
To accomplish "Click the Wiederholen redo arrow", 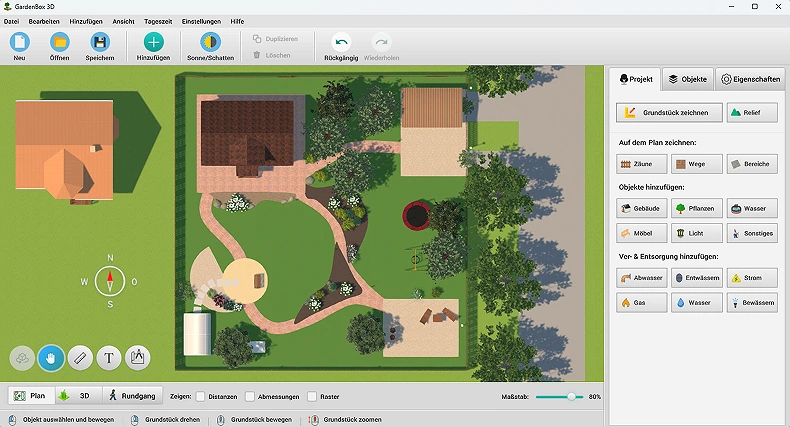I will [381, 42].
